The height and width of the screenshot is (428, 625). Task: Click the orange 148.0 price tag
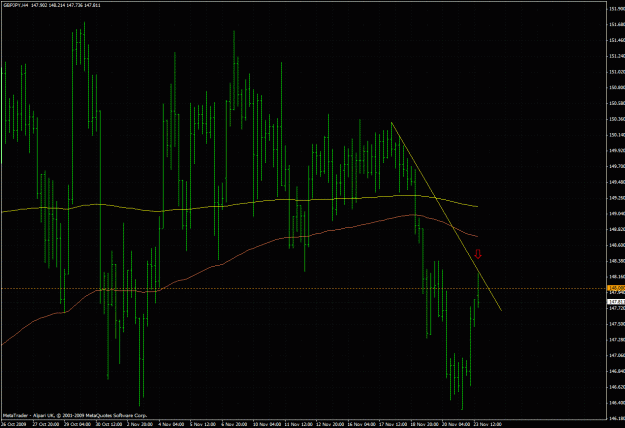[615, 288]
